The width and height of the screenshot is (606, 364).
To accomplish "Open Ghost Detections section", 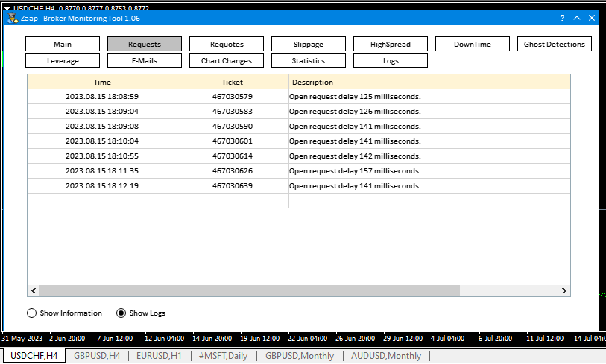I will (x=555, y=44).
